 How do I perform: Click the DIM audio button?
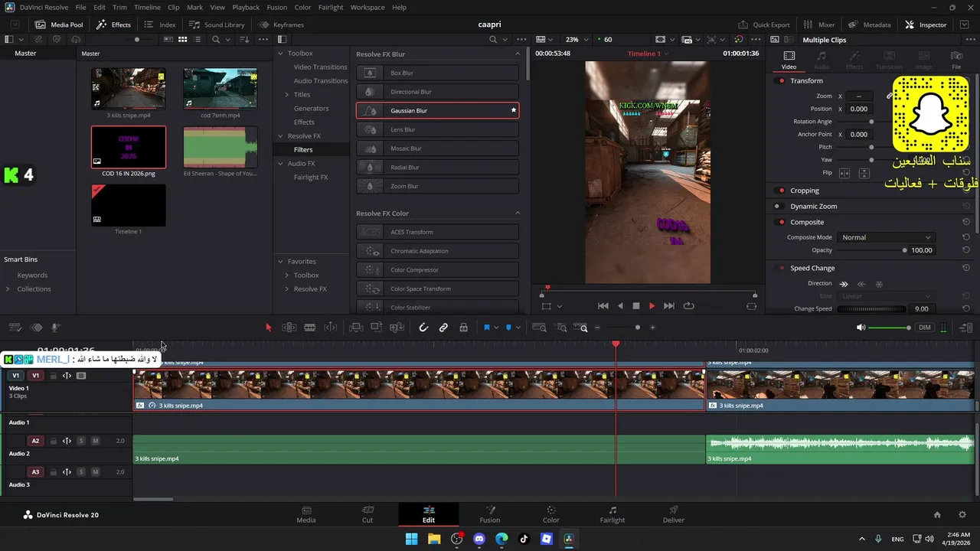925,328
